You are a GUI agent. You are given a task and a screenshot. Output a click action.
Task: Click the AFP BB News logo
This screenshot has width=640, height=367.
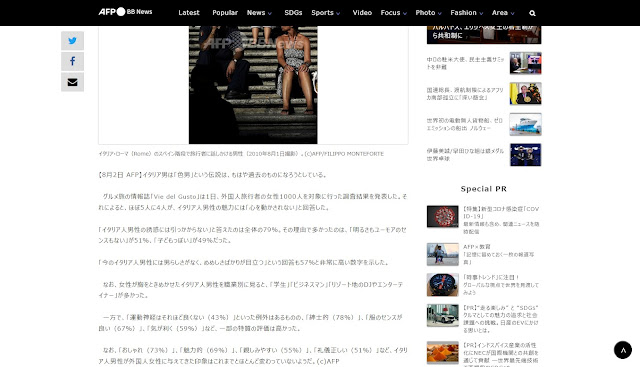tap(125, 12)
